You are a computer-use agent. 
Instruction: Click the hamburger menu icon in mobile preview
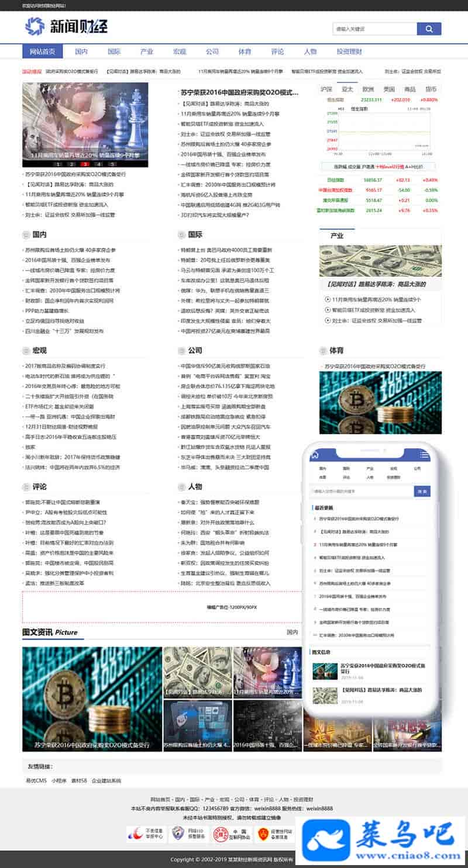[x=425, y=455]
